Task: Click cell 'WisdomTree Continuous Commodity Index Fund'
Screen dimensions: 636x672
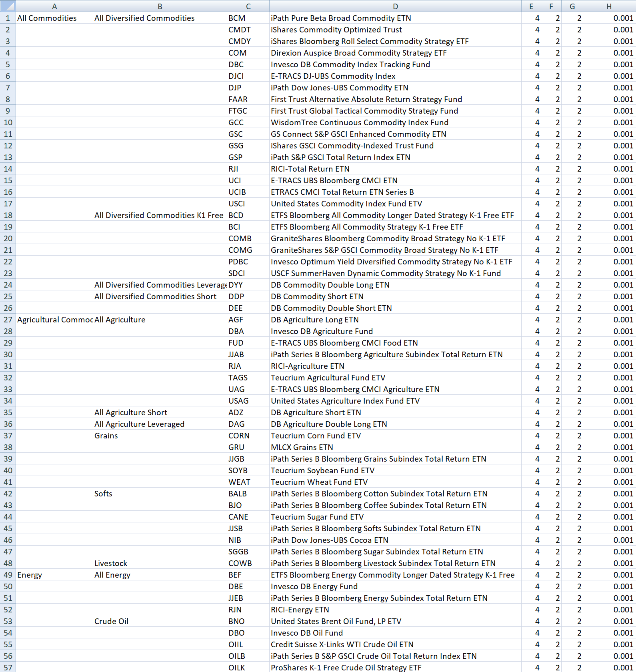Action: pyautogui.click(x=395, y=122)
